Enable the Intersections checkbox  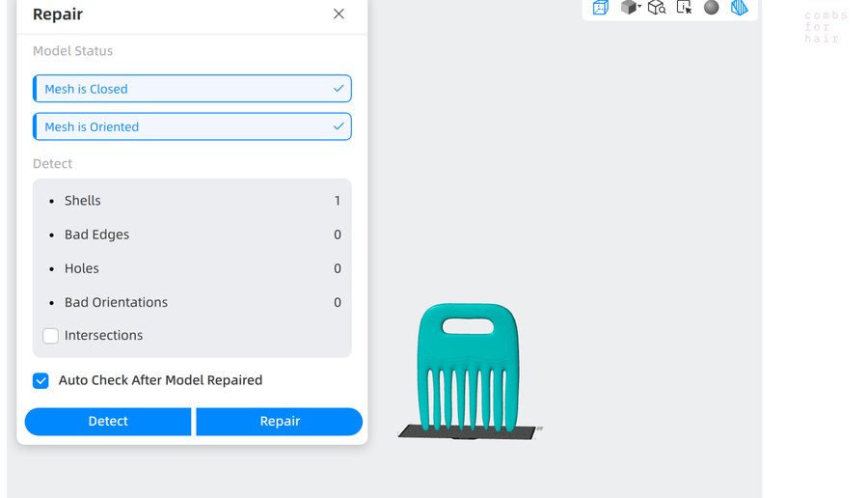[x=50, y=336]
